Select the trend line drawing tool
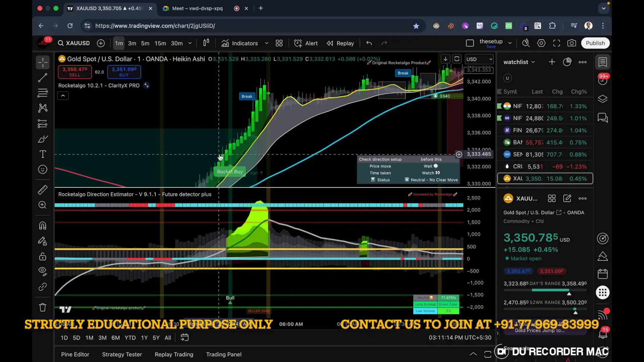The image size is (644, 362). (x=43, y=78)
